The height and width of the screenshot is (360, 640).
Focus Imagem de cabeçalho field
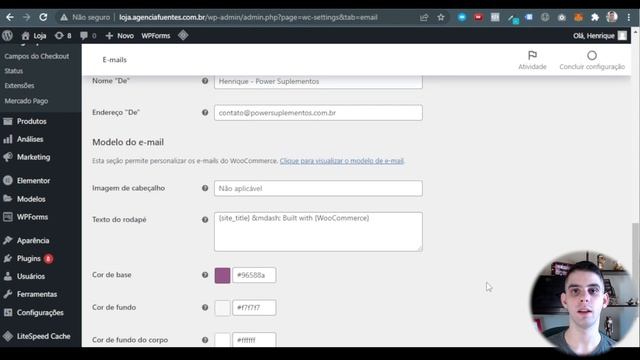(x=318, y=188)
